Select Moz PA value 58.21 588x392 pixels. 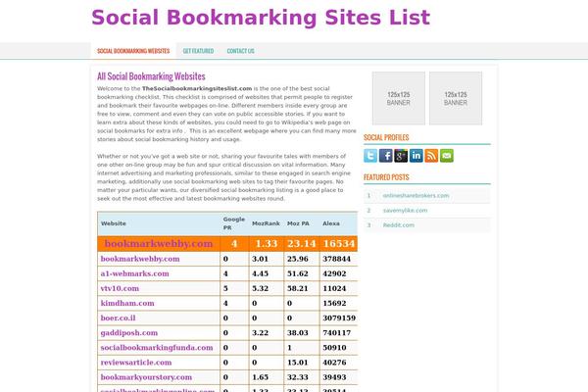(298, 288)
